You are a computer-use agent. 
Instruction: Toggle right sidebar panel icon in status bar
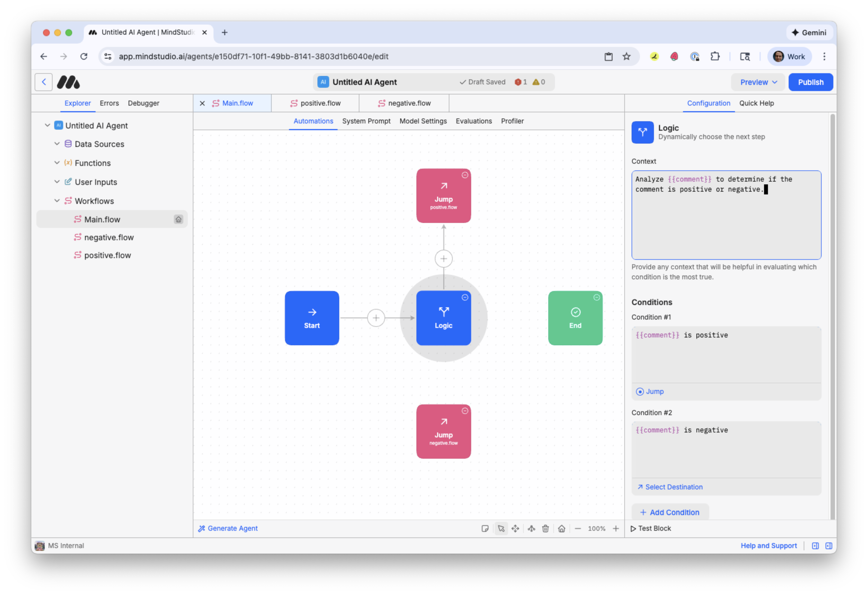(829, 546)
